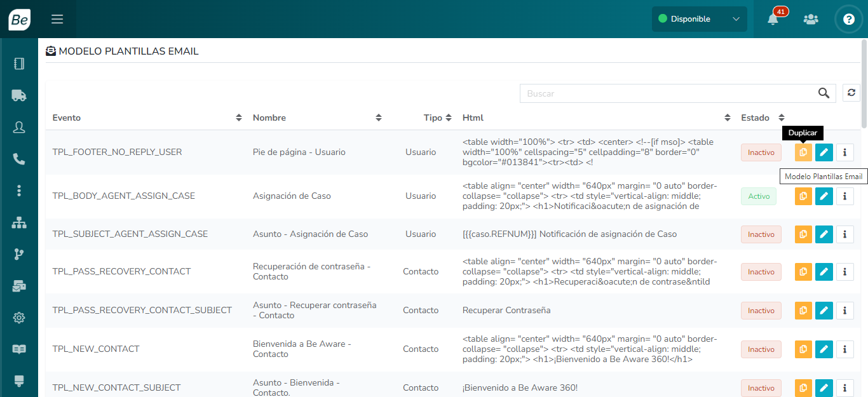Sort table by Tipo column

point(449,118)
